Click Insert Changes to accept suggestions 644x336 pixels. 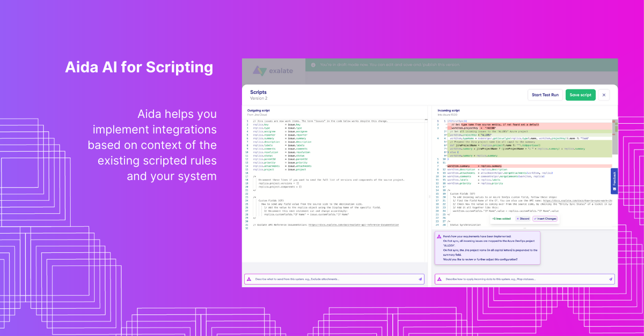(545, 219)
